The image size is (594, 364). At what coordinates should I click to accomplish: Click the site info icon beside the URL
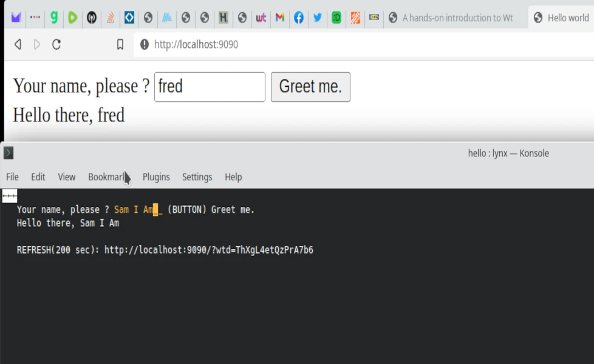(x=145, y=44)
